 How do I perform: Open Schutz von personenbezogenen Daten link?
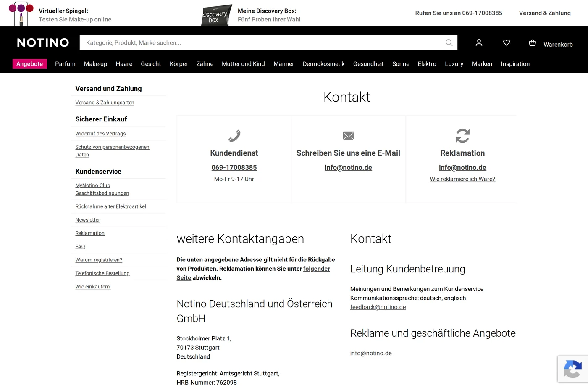112,151
